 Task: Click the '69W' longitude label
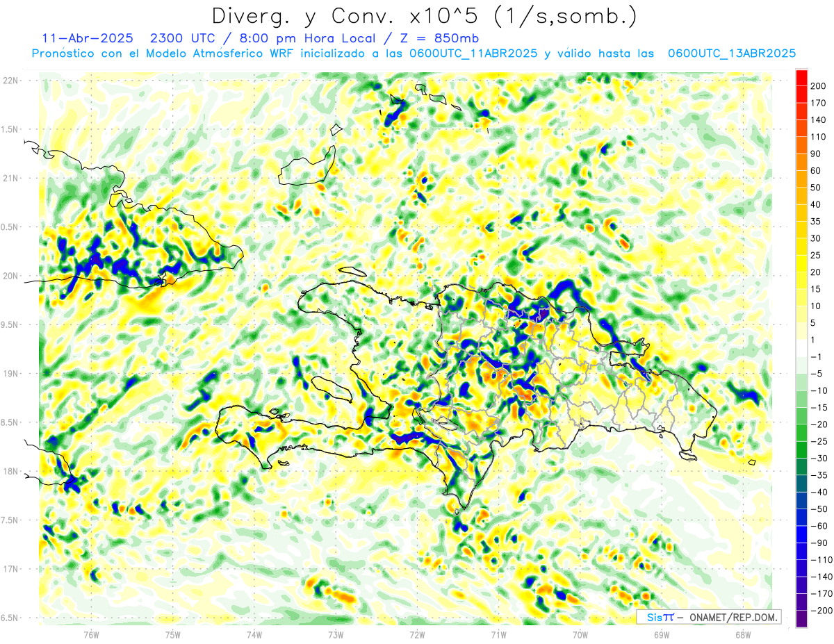pyautogui.click(x=661, y=635)
